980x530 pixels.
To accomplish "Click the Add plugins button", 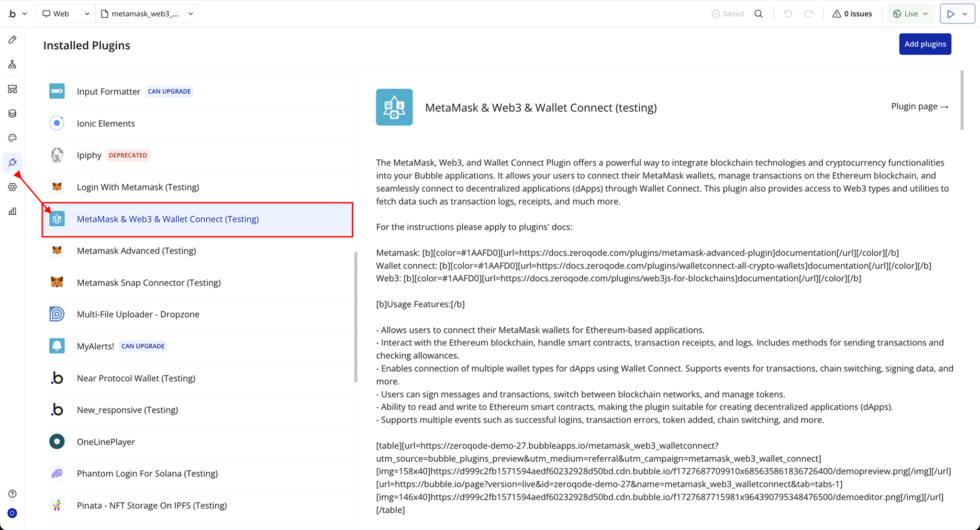I will pos(924,44).
